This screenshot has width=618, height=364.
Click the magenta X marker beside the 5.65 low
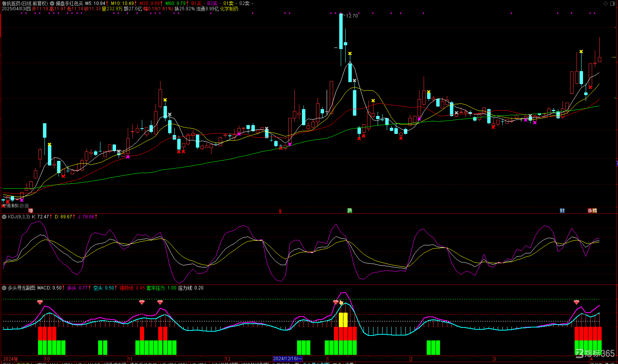click(x=22, y=200)
